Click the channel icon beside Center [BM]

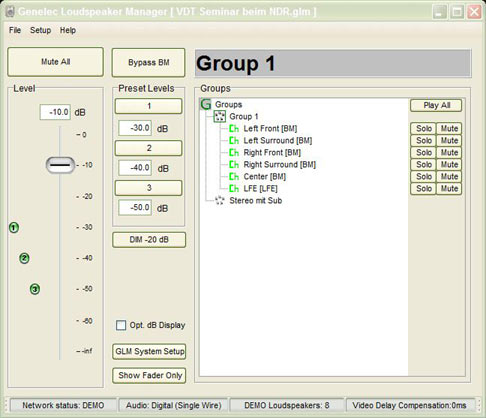click(x=234, y=176)
